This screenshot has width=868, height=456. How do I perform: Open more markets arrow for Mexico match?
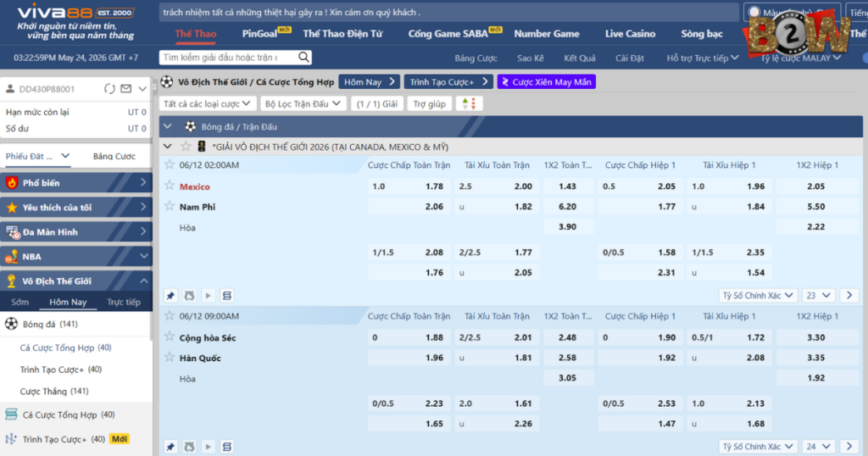click(849, 296)
